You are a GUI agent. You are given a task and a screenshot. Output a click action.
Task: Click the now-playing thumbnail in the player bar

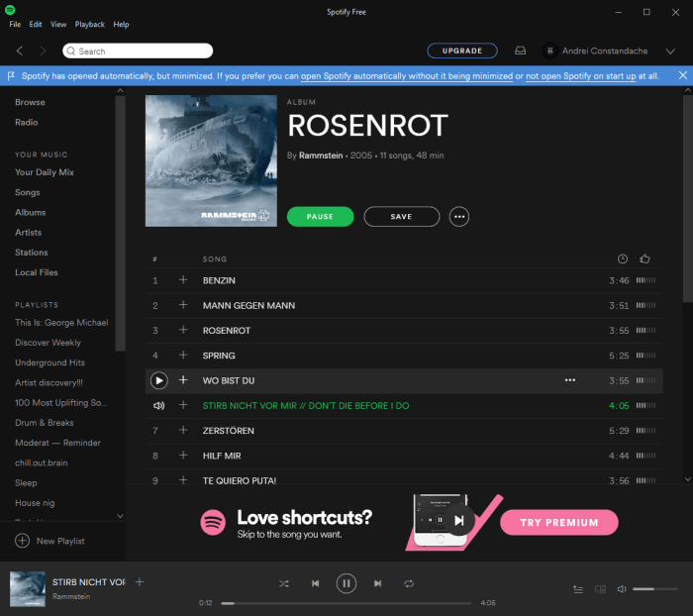(28, 589)
